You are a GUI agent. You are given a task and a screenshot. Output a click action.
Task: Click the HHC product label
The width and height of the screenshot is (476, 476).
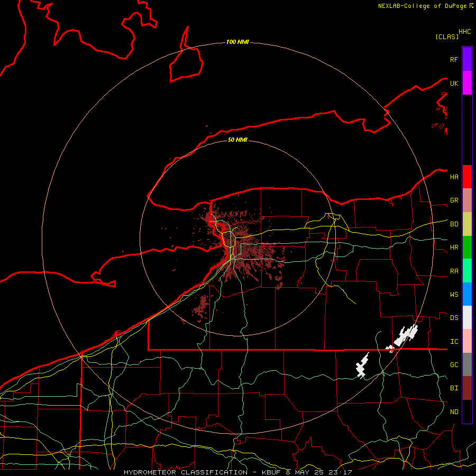tap(464, 32)
